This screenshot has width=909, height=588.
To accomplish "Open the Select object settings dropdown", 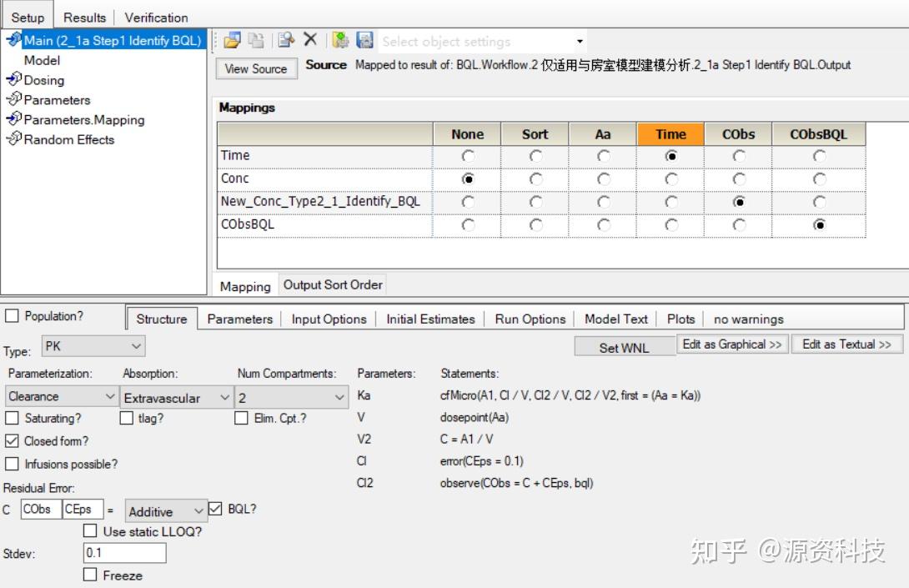I will [x=577, y=40].
